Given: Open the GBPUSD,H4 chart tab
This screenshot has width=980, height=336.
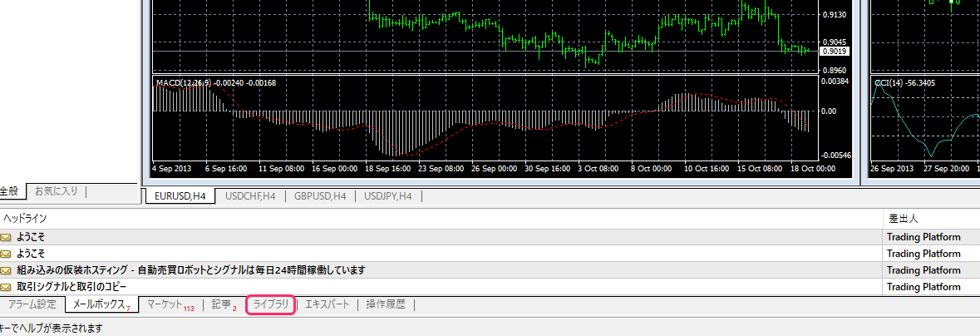Looking at the screenshot, I should point(319,196).
